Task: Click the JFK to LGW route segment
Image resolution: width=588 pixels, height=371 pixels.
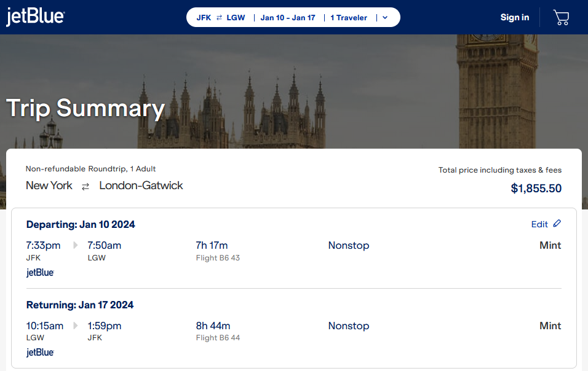Action: (x=219, y=17)
